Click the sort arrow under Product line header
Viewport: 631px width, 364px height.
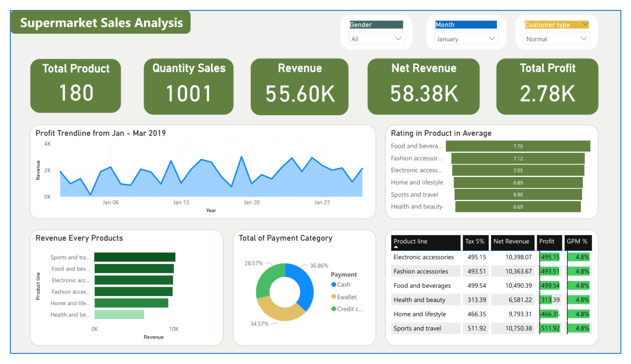[396, 247]
